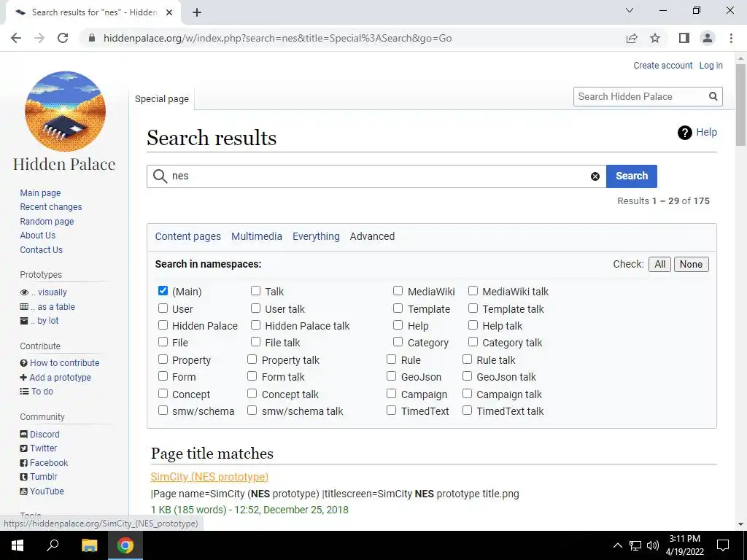
Task: Show hidden system tray icons
Action: click(x=617, y=545)
